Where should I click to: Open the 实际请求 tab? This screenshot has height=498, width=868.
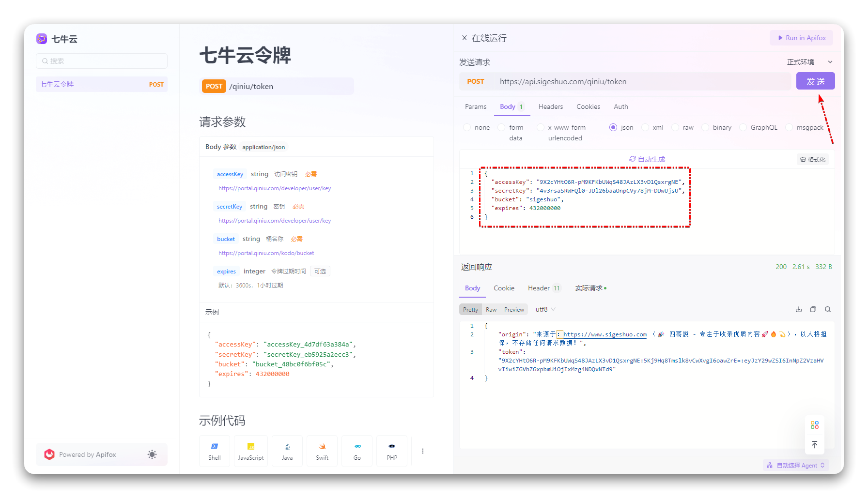pos(590,288)
